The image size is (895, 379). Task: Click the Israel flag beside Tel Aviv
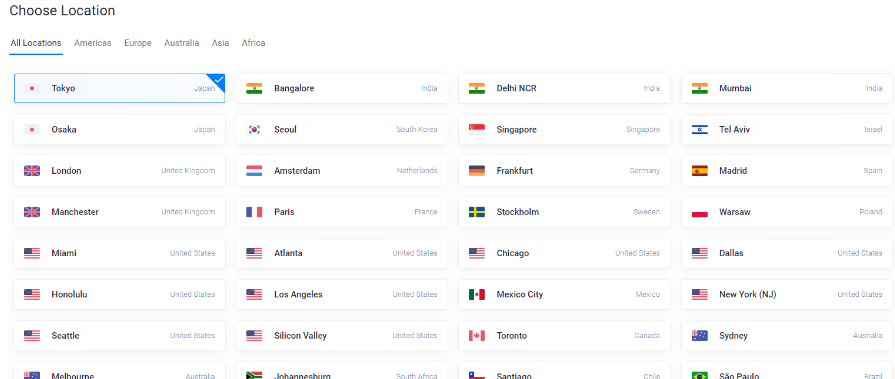[700, 130]
